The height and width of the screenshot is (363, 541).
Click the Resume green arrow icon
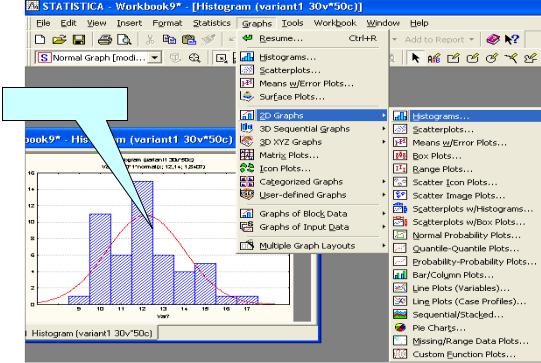point(247,38)
